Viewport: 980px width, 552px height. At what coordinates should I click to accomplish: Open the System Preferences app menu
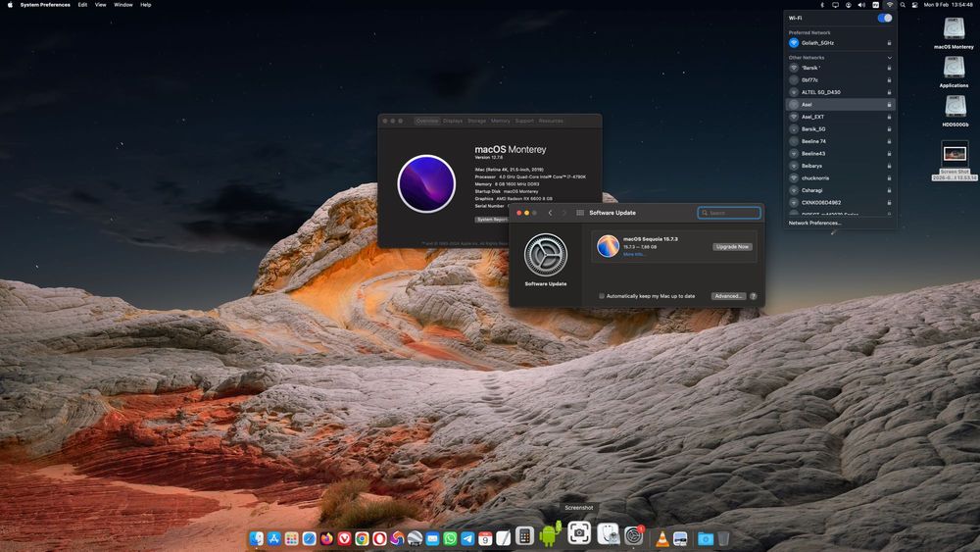[45, 4]
